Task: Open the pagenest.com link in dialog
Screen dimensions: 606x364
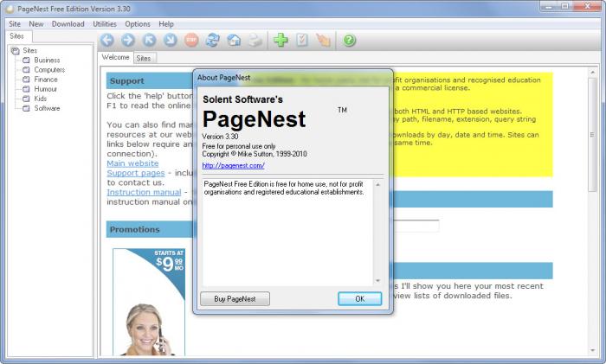Action: click(x=233, y=166)
